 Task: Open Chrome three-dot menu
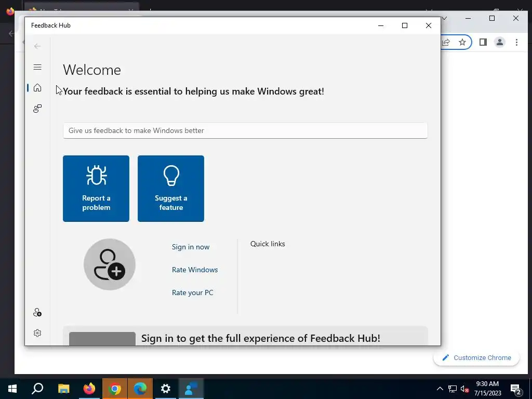click(x=516, y=42)
